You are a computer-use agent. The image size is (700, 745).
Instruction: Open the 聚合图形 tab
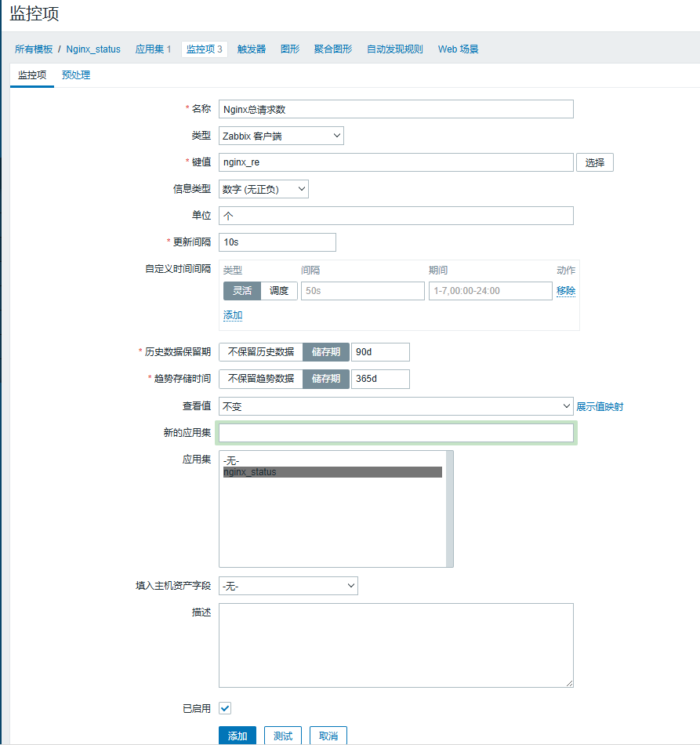[x=333, y=49]
